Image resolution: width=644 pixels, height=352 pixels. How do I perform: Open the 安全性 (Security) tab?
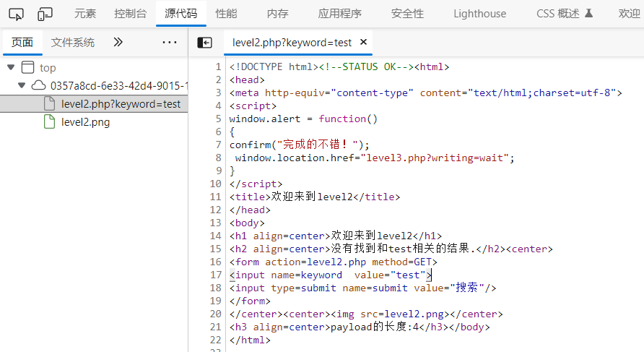tap(407, 14)
